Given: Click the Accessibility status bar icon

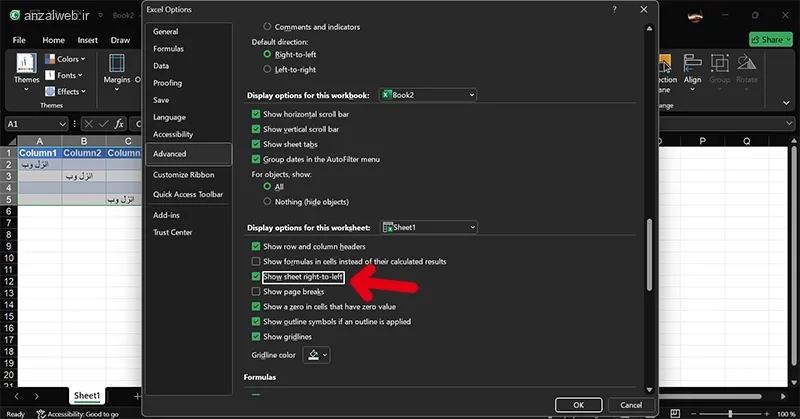Looking at the screenshot, I should click(x=41, y=414).
